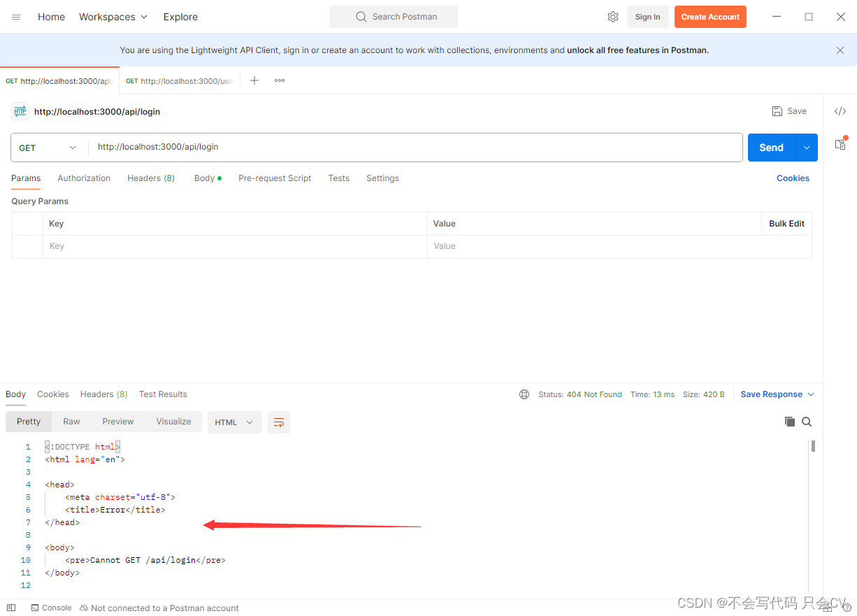Viewport: 857px width, 616px height.
Task: Select the second localhost:3000/use request tab
Action: click(x=180, y=81)
